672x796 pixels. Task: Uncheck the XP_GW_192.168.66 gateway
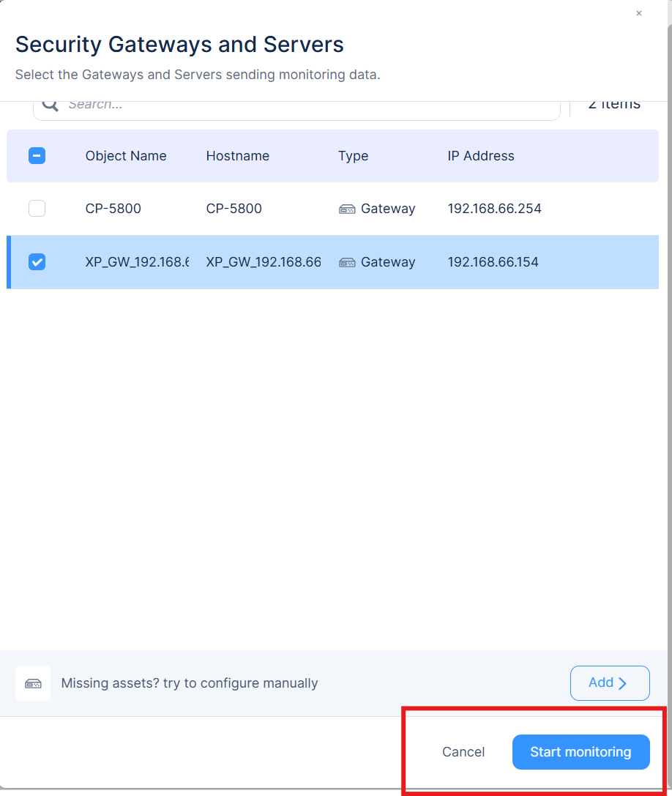pyautogui.click(x=37, y=261)
